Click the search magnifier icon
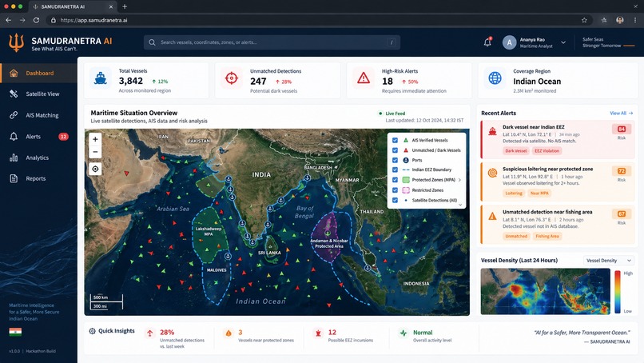 click(x=152, y=42)
